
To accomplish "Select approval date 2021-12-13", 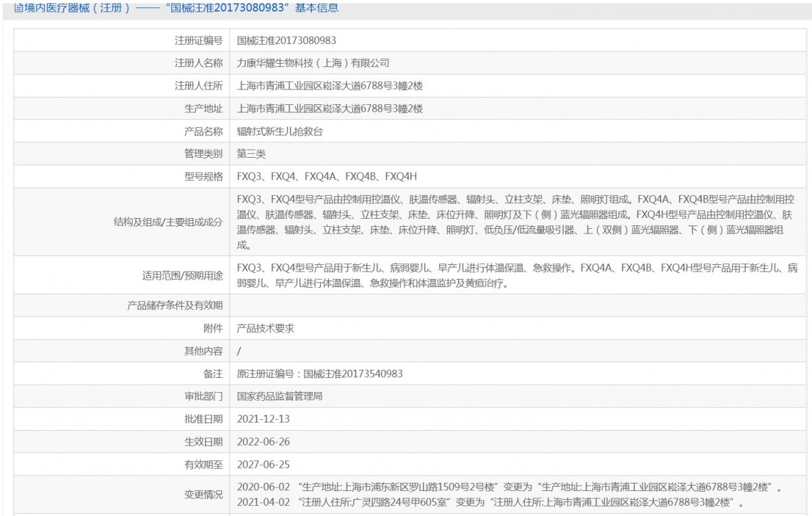I will [x=263, y=419].
